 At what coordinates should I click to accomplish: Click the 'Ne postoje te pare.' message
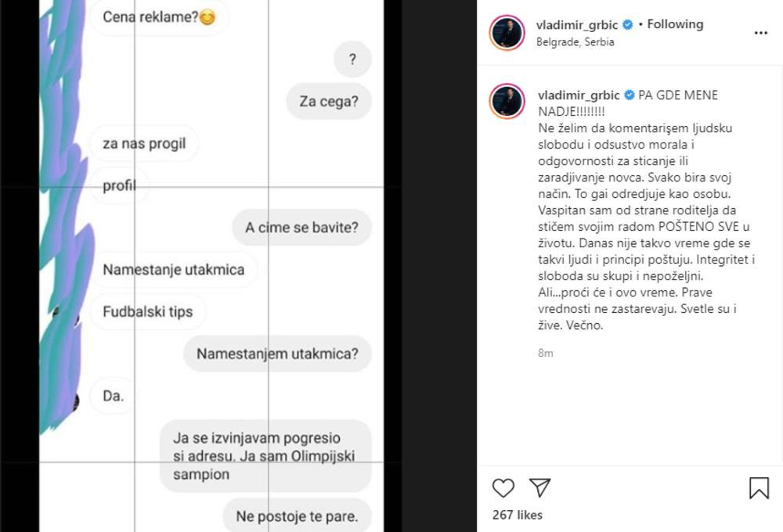coord(297,516)
